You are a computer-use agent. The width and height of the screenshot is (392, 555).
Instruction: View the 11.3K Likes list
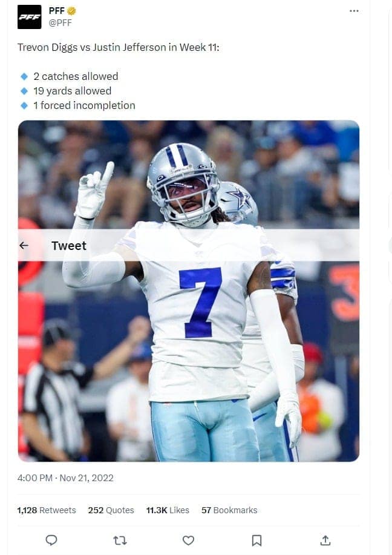pyautogui.click(x=168, y=510)
